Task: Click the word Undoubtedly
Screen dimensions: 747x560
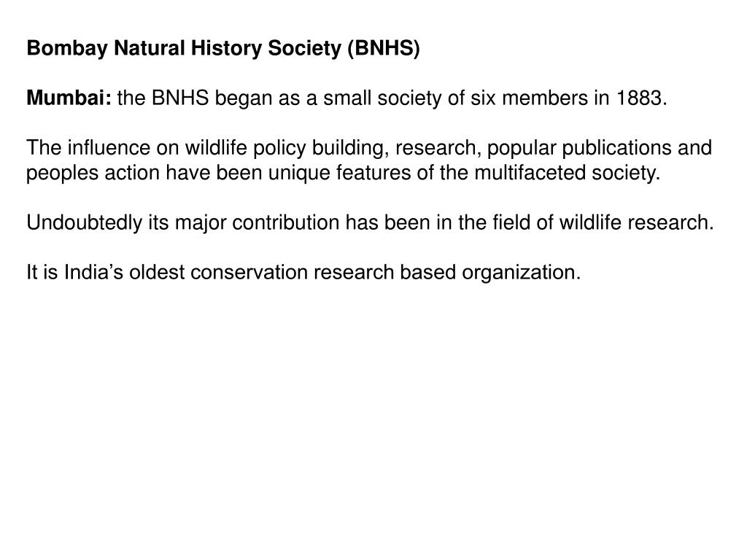Action: click(85, 222)
